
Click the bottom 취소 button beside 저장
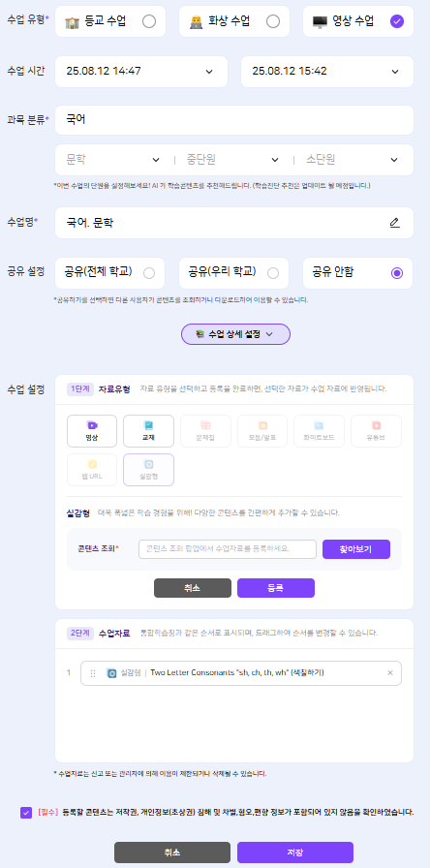tap(172, 852)
